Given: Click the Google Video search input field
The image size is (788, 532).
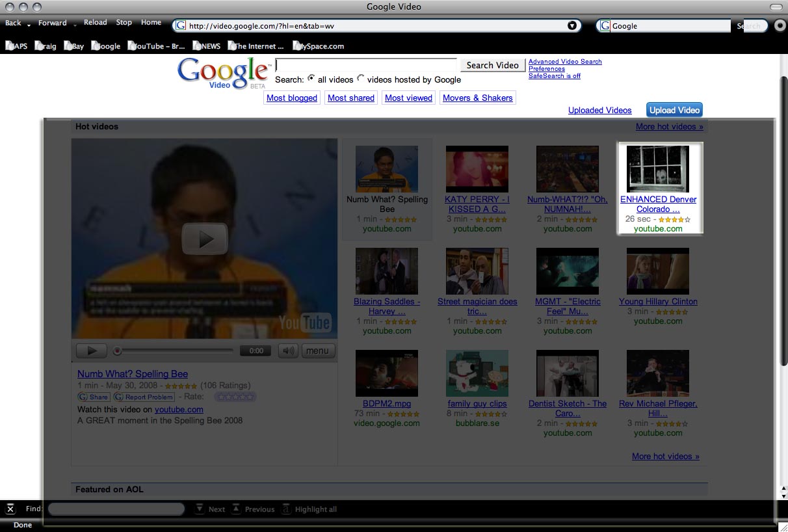Looking at the screenshot, I should tap(366, 65).
